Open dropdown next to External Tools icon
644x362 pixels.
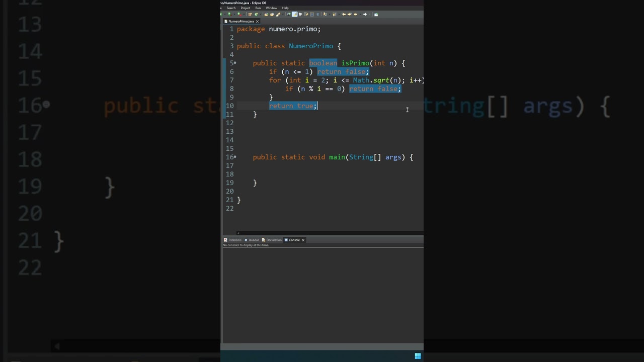click(x=244, y=15)
